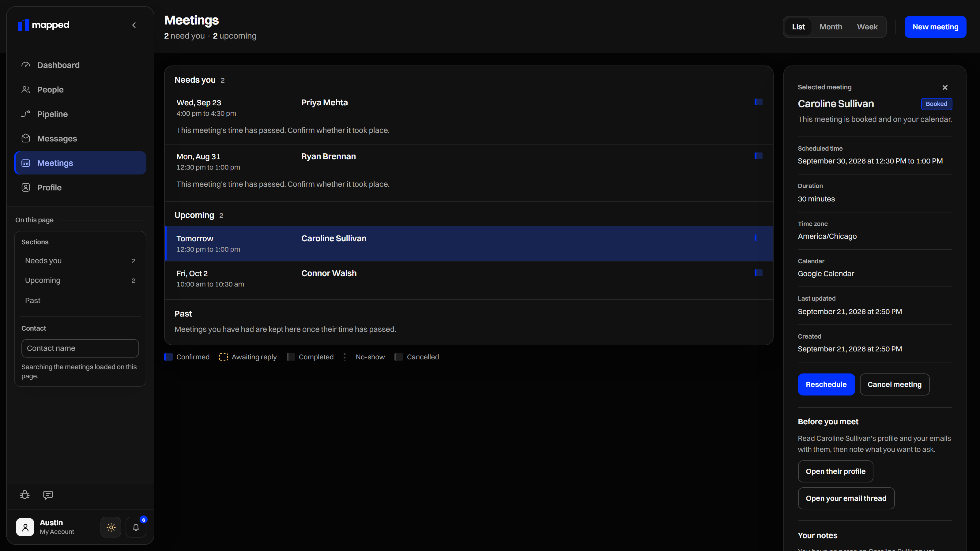Select the Ryan Brennan meeting row
The width and height of the screenshot is (980, 551).
tap(469, 171)
